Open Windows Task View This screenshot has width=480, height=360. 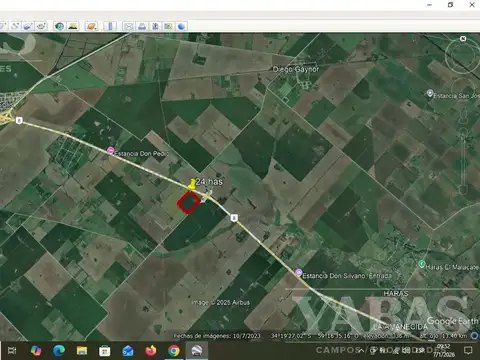12,350
